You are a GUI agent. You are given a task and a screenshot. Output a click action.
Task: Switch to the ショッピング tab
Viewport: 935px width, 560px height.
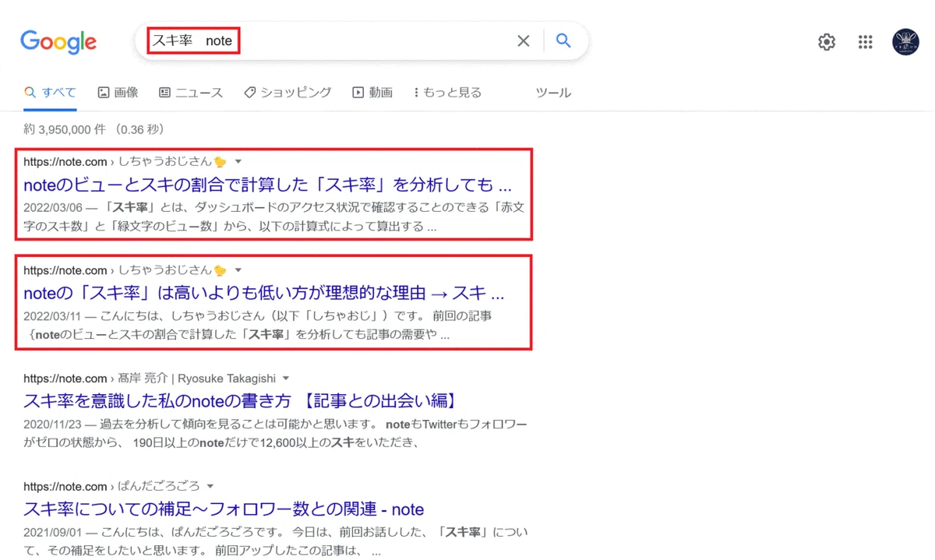click(288, 93)
